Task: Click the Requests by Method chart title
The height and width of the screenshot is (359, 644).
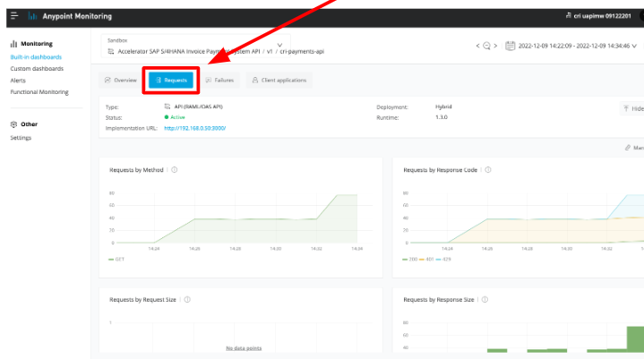Action: pos(136,170)
